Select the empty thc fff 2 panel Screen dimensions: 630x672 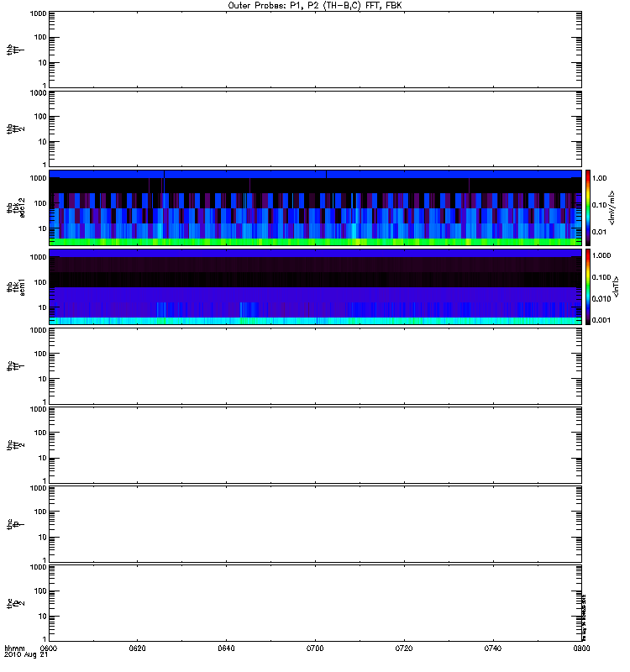[x=315, y=444]
